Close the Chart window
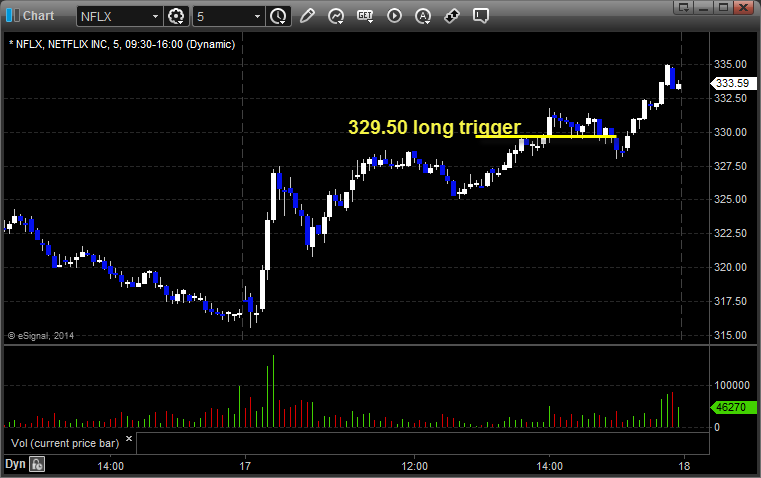The image size is (761, 478). [743, 7]
